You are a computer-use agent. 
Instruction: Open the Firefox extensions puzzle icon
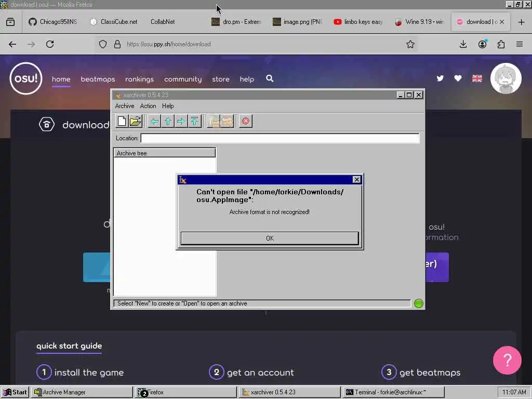pos(501,44)
